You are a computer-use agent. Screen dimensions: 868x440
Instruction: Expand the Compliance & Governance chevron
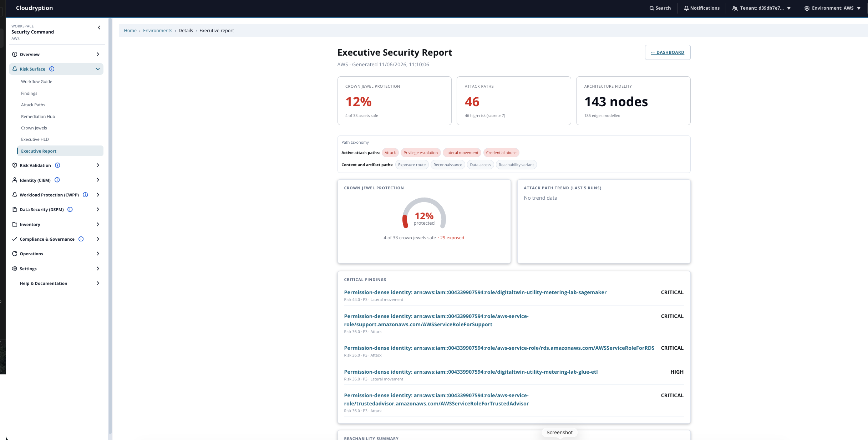[98, 239]
